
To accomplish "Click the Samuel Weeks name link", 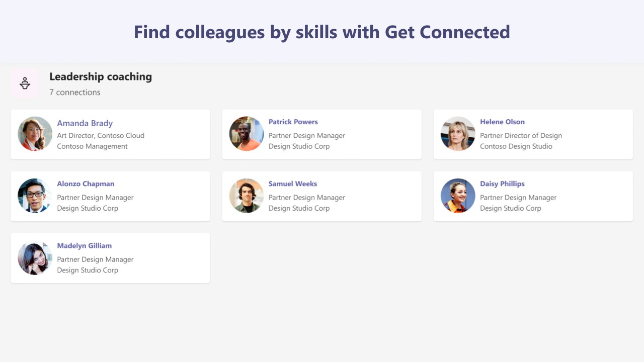I will tap(293, 184).
